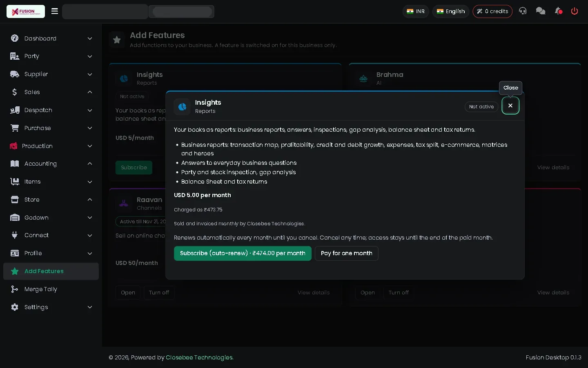Click the "USD 5.00 per month" text

pyautogui.click(x=203, y=195)
